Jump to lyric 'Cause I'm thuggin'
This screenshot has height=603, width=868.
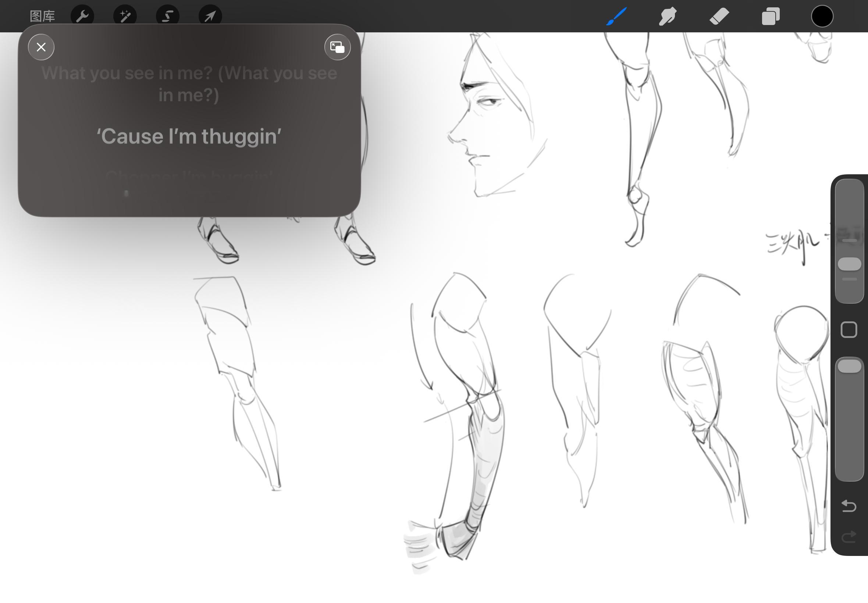pyautogui.click(x=189, y=136)
